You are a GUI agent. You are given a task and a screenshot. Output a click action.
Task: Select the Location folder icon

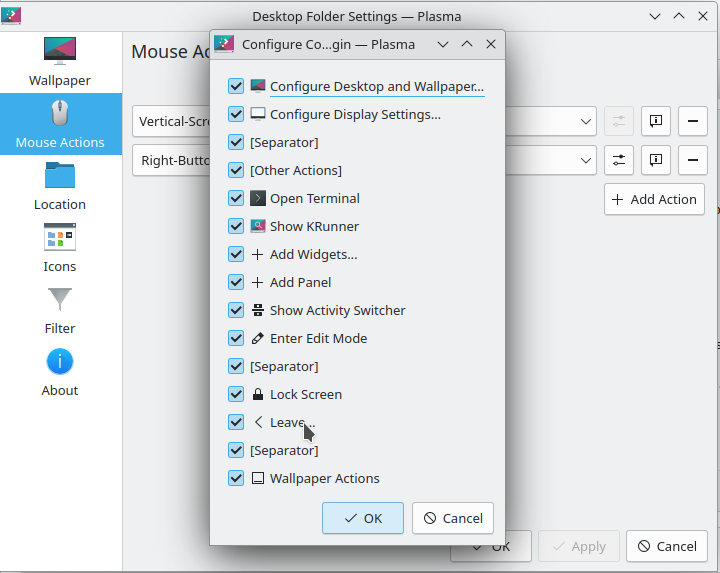click(60, 185)
